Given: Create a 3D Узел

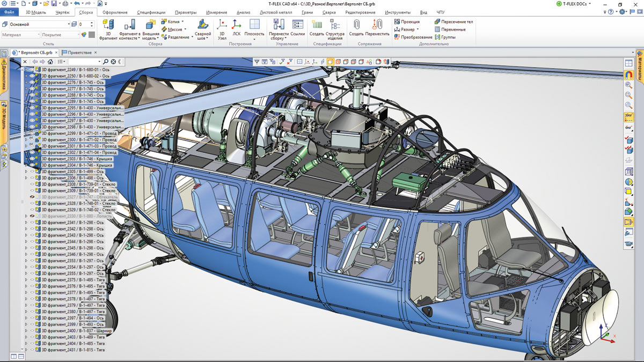Looking at the screenshot, I should point(222,29).
